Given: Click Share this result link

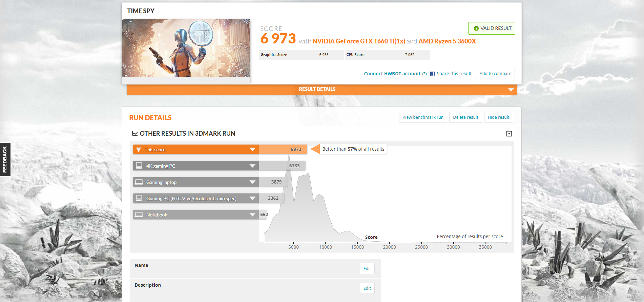Looking at the screenshot, I should (454, 74).
